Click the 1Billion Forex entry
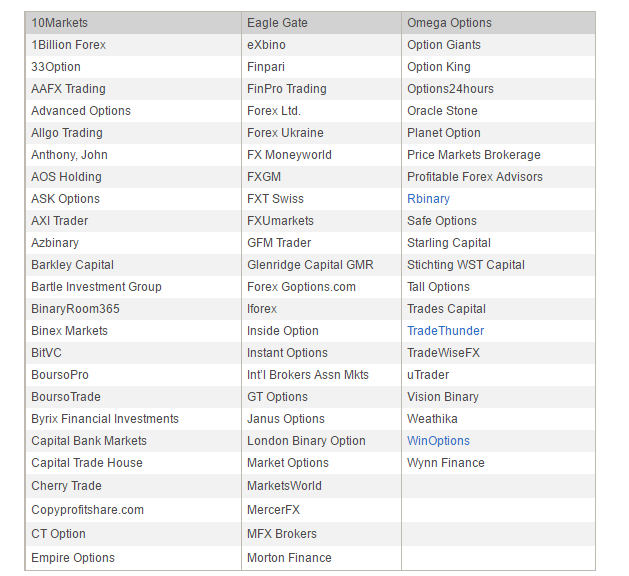The width and height of the screenshot is (629, 576). click(x=68, y=45)
